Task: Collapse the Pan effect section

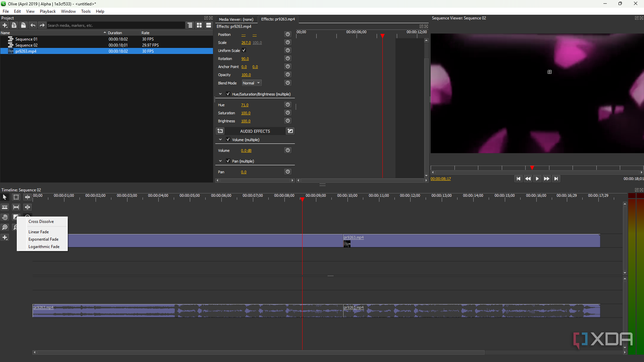Action: tap(220, 161)
